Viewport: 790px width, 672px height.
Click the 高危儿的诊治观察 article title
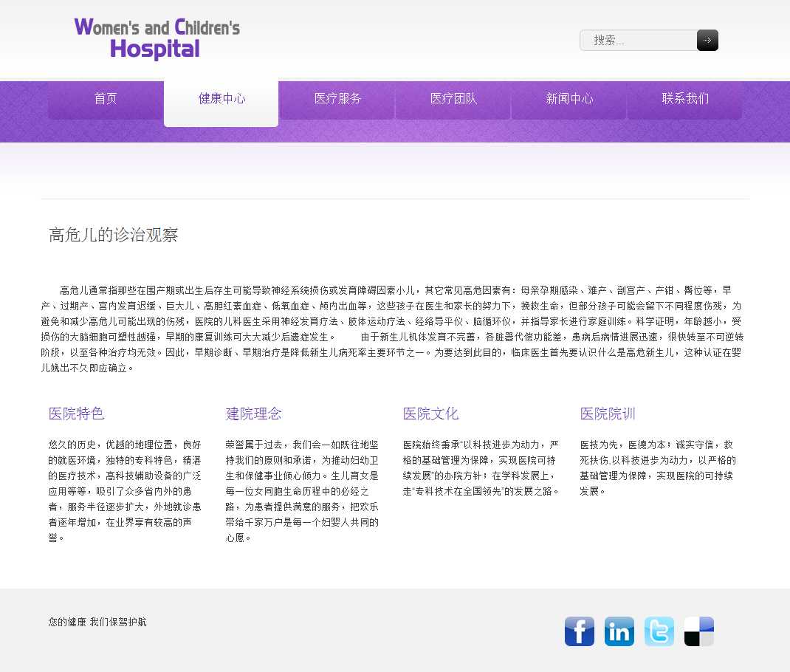tap(114, 236)
